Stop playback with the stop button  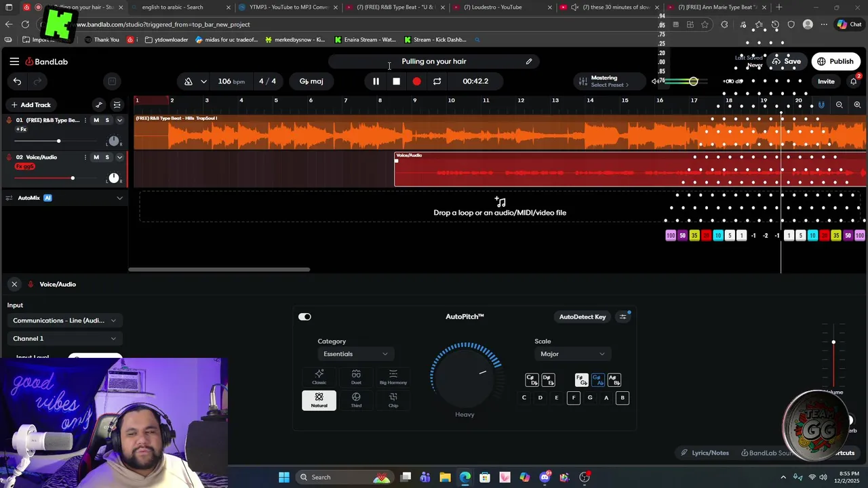pos(396,81)
